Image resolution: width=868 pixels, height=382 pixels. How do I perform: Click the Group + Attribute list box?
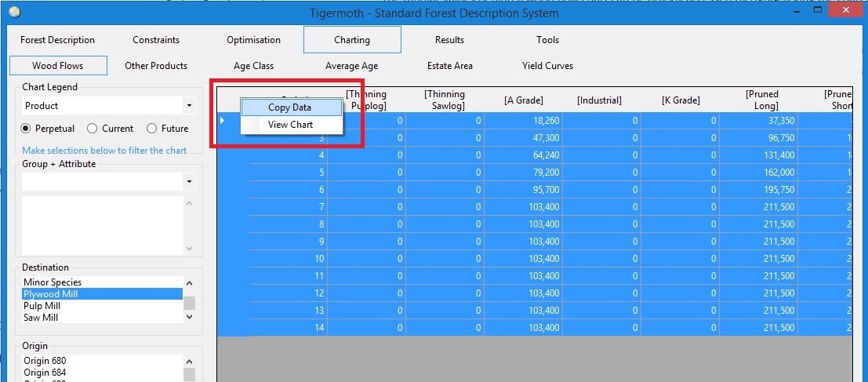point(103,225)
